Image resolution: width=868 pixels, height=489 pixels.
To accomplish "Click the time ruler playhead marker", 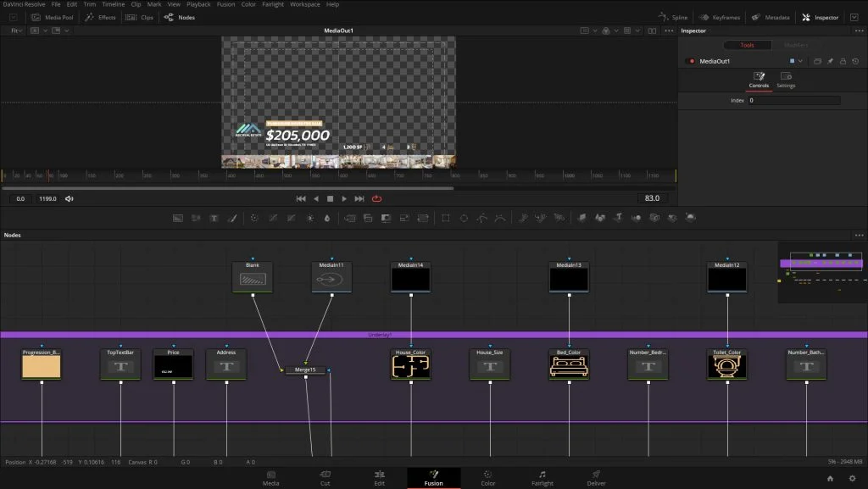I will point(48,175).
